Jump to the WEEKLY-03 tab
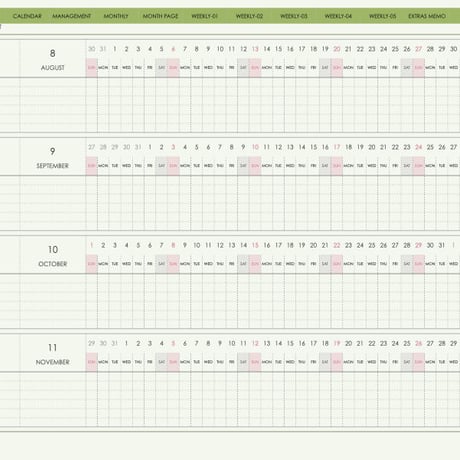This screenshot has width=460, height=460. click(294, 16)
